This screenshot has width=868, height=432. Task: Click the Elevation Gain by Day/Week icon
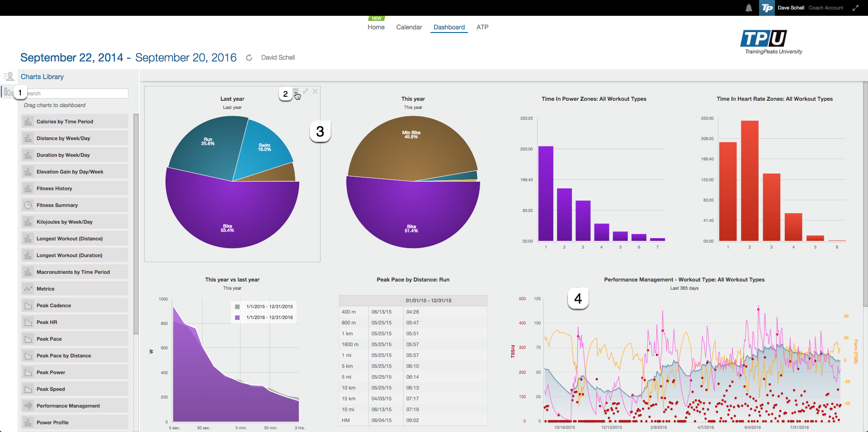(x=28, y=172)
